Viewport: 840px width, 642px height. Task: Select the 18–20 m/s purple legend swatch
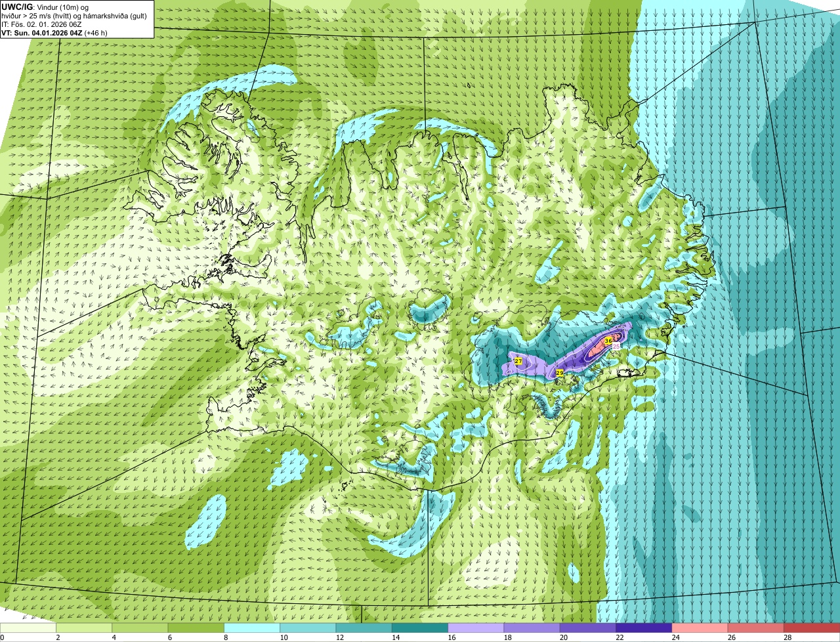coord(532,628)
